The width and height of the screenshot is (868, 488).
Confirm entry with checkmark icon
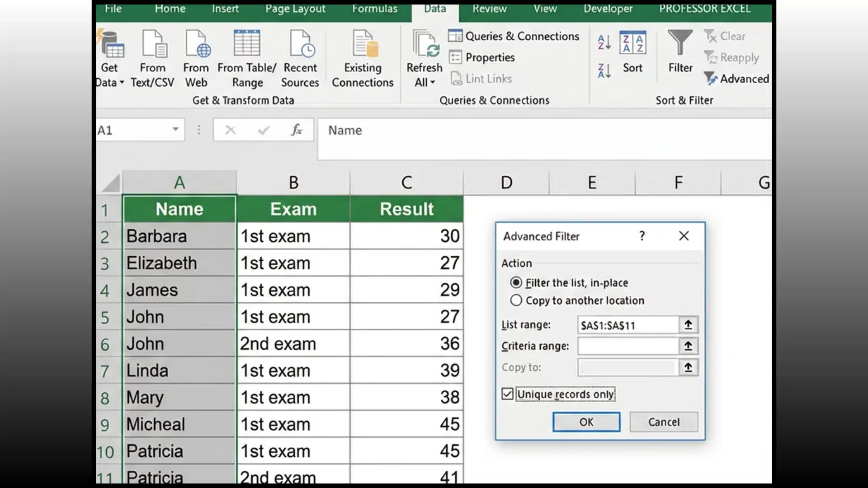pyautogui.click(x=264, y=130)
